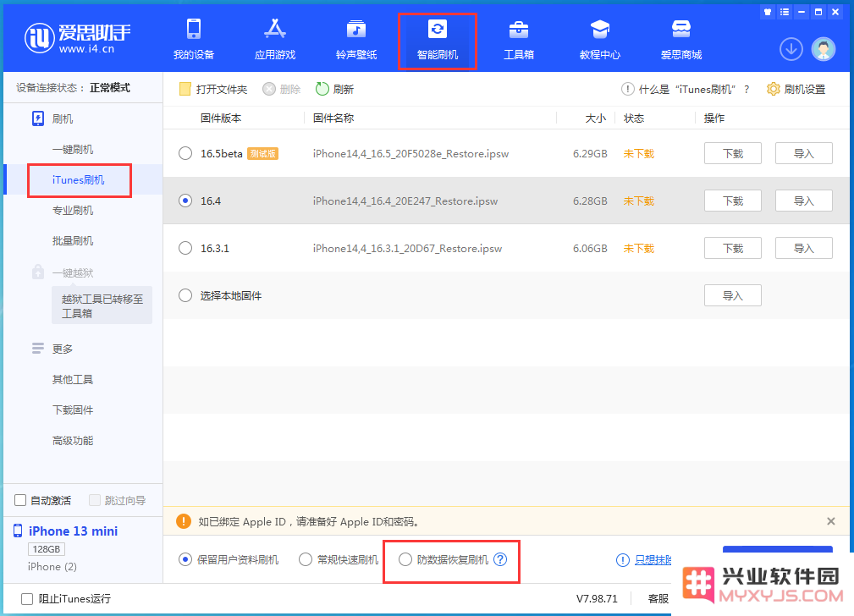Import firmware for 16.3.1 row

pyautogui.click(x=803, y=249)
